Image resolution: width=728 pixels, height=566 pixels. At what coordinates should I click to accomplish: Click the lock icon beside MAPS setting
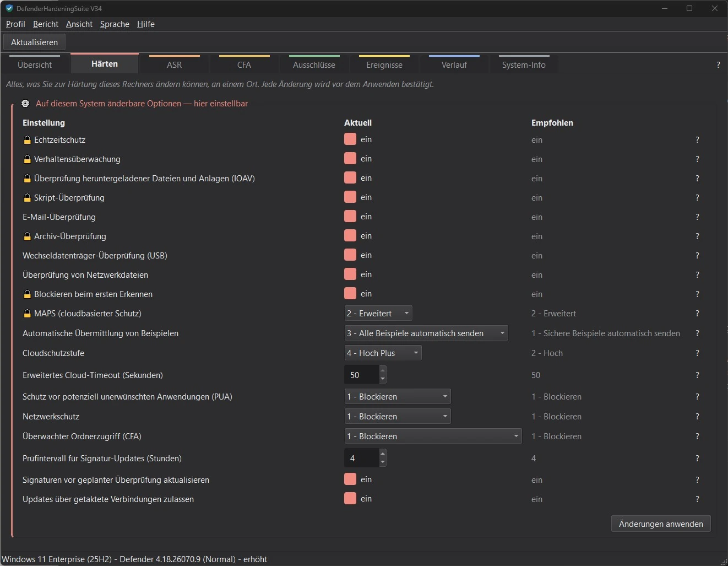(27, 314)
